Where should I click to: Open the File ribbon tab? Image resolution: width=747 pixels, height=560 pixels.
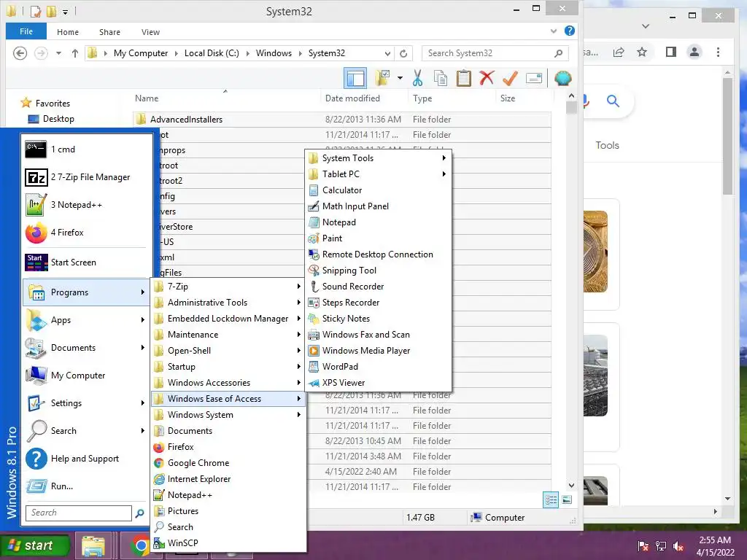tap(26, 31)
